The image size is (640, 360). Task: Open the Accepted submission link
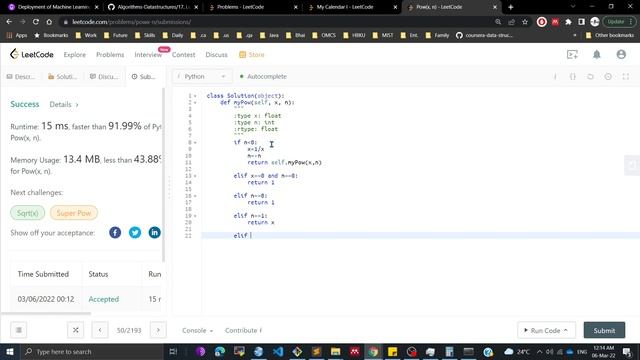[104, 299]
